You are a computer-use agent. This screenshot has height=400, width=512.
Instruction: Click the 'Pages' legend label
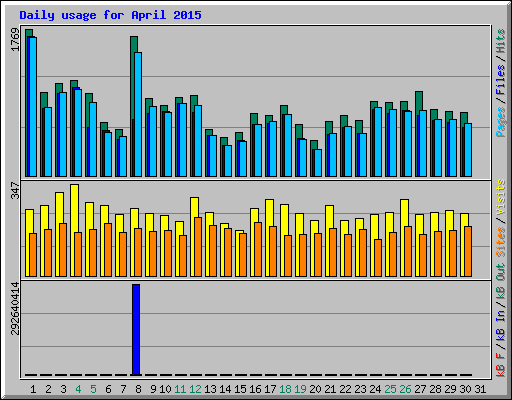pos(500,122)
